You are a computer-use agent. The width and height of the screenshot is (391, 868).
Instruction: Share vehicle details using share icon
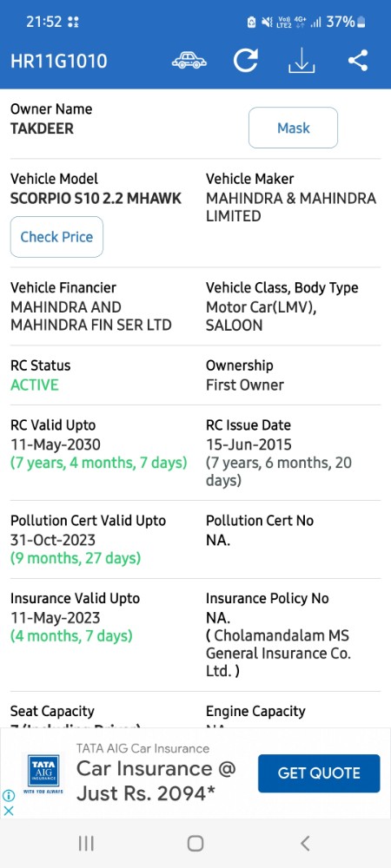[358, 61]
